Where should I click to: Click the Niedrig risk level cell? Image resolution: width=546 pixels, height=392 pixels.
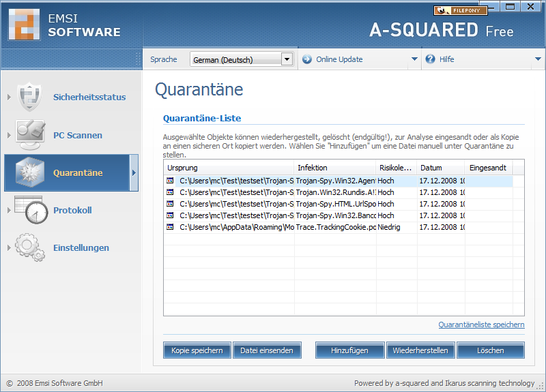pos(397,227)
